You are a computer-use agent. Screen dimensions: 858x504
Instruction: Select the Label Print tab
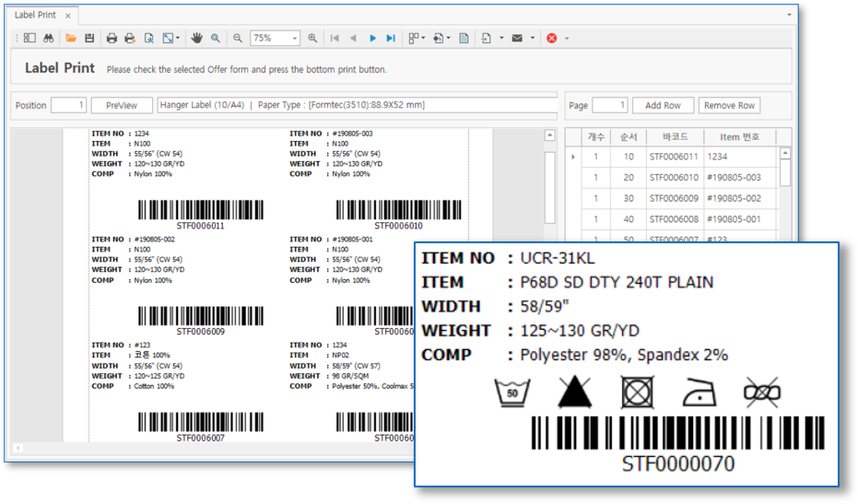pos(37,16)
